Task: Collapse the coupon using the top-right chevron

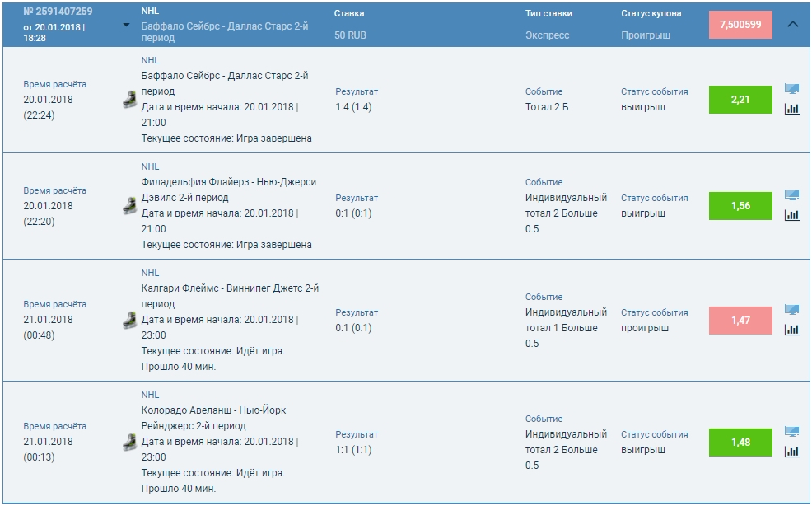Action: pyautogui.click(x=793, y=24)
